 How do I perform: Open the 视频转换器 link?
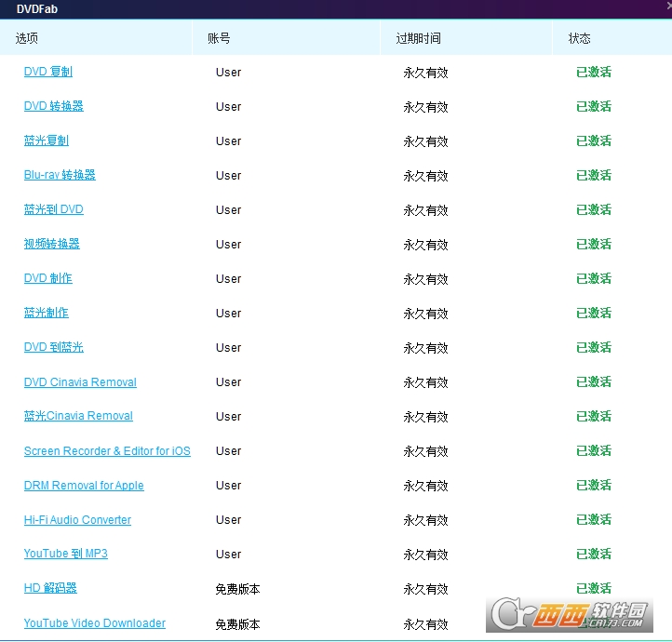tap(52, 244)
